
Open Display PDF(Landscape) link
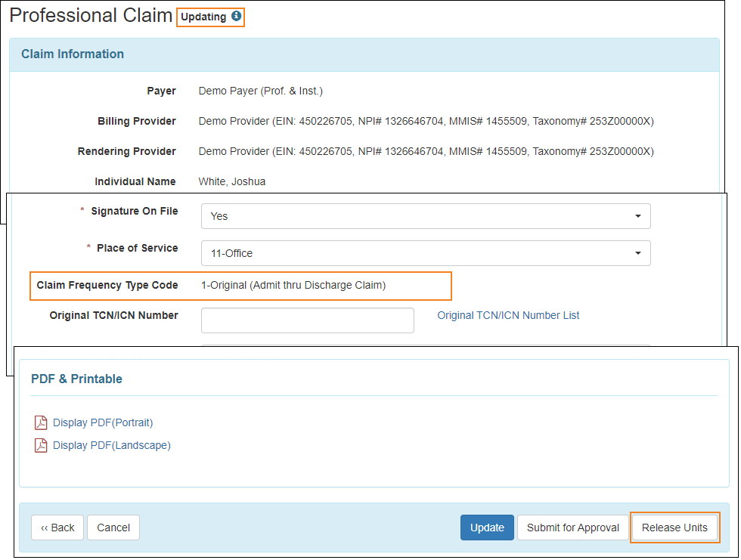(111, 445)
